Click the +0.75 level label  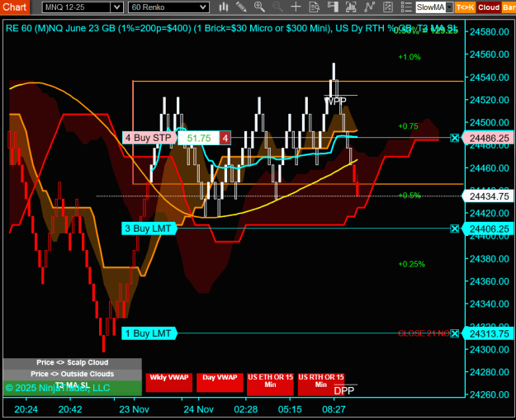point(408,126)
